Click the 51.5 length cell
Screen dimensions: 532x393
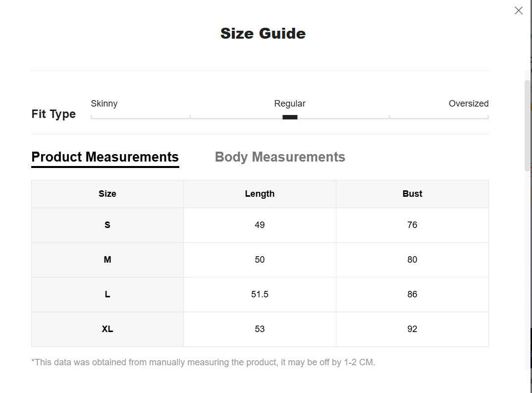[260, 294]
